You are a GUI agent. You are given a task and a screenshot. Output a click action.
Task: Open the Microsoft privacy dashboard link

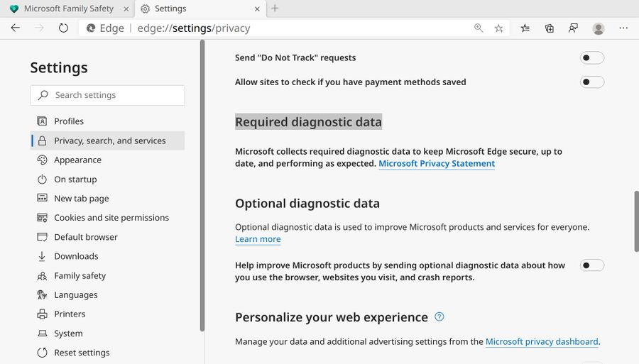(x=542, y=341)
